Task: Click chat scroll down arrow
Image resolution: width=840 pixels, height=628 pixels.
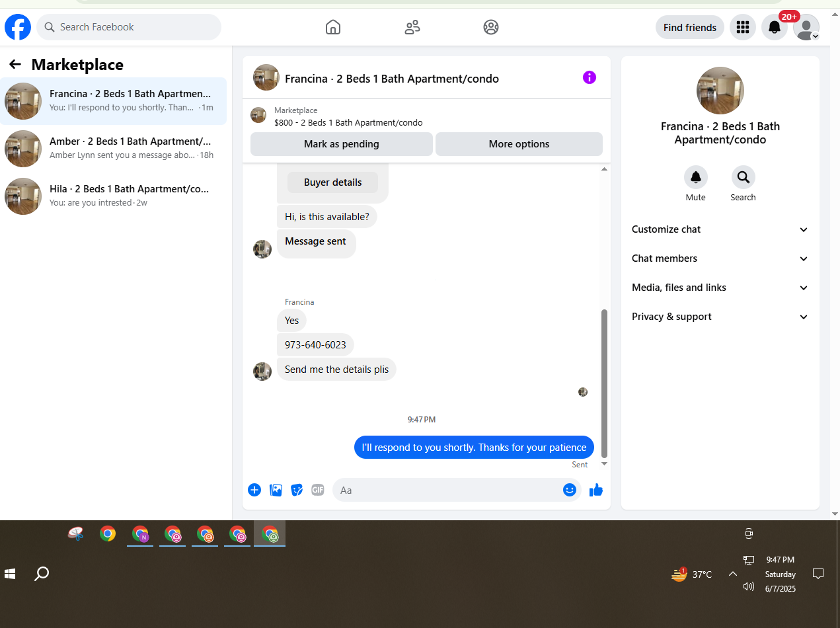Action: coord(604,463)
